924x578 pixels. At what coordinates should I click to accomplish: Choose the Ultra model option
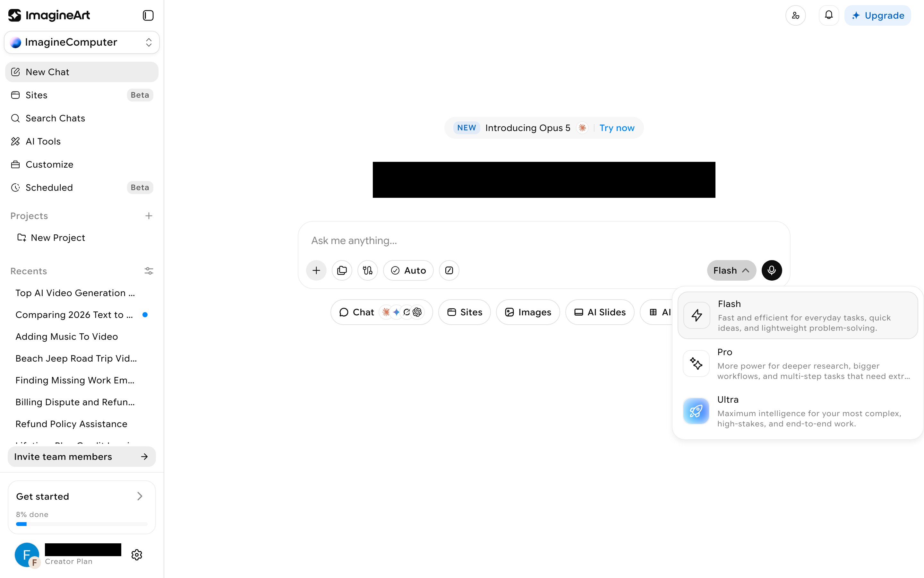pyautogui.click(x=798, y=411)
